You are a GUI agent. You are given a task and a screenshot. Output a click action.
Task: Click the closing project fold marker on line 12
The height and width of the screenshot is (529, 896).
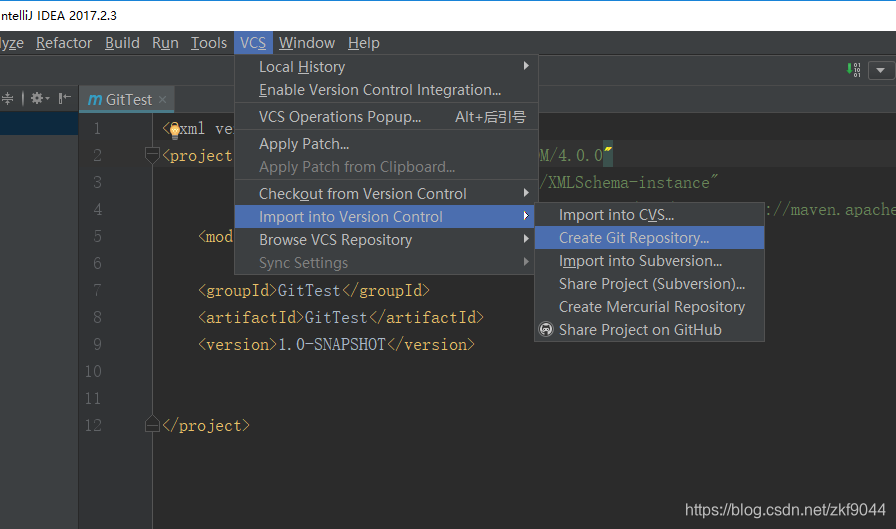pyautogui.click(x=151, y=424)
